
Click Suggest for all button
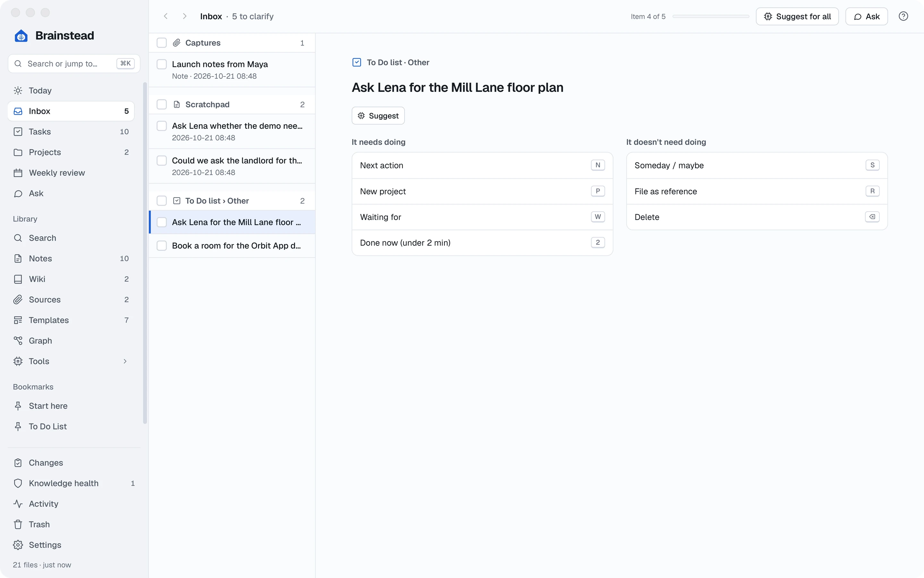click(x=797, y=16)
